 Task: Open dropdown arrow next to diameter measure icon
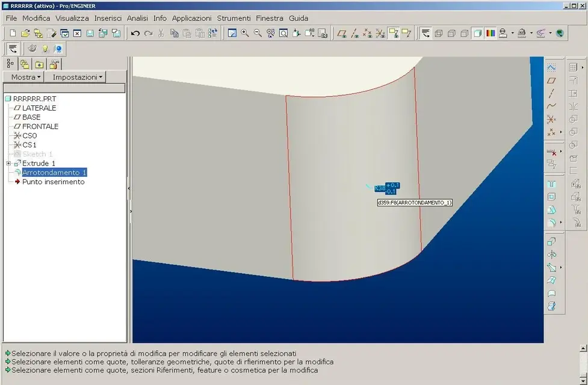click(x=513, y=33)
